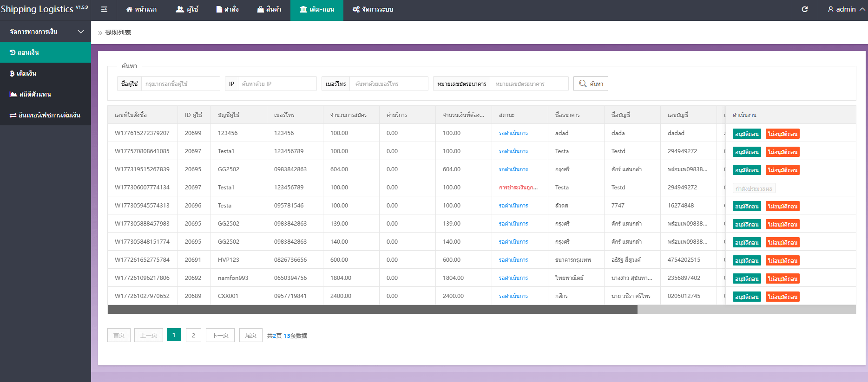Screen dimensions: 868x382
Task: Open the products menu with bag icon
Action: point(269,9)
